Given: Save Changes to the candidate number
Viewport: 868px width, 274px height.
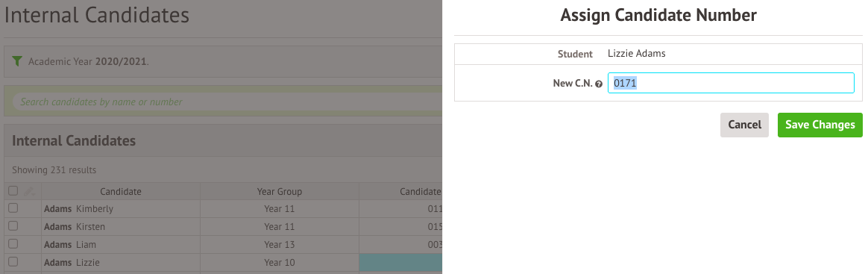Looking at the screenshot, I should [820, 125].
